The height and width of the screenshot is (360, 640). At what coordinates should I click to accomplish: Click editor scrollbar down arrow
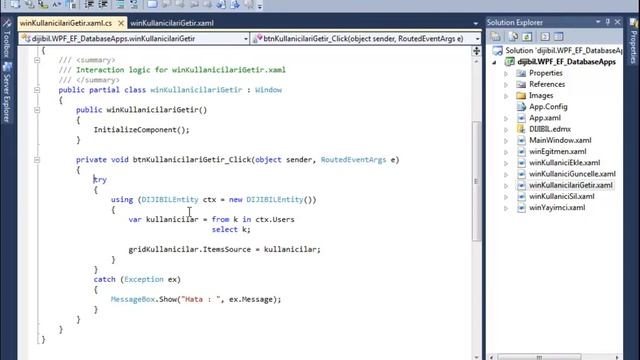(x=476, y=357)
